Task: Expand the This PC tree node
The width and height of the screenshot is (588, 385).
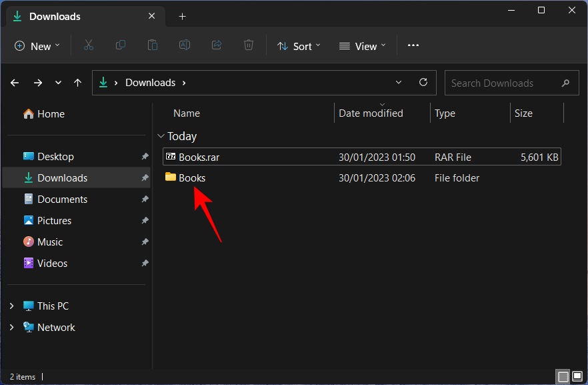Action: 11,306
